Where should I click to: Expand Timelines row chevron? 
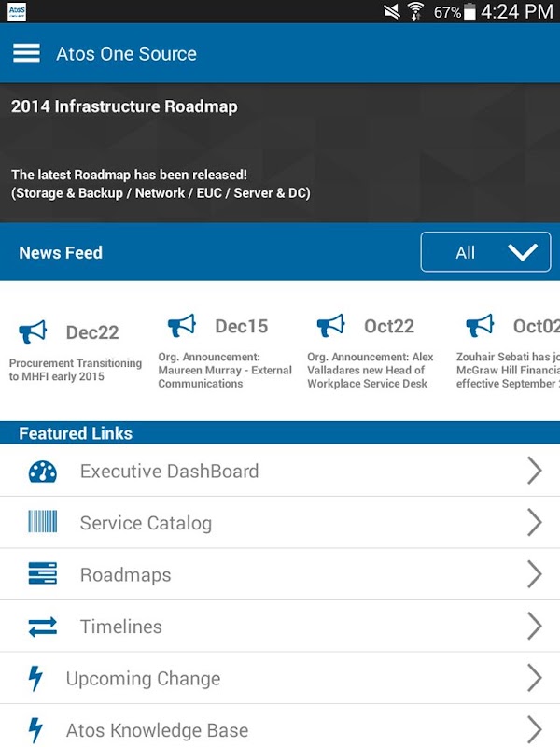pos(535,626)
